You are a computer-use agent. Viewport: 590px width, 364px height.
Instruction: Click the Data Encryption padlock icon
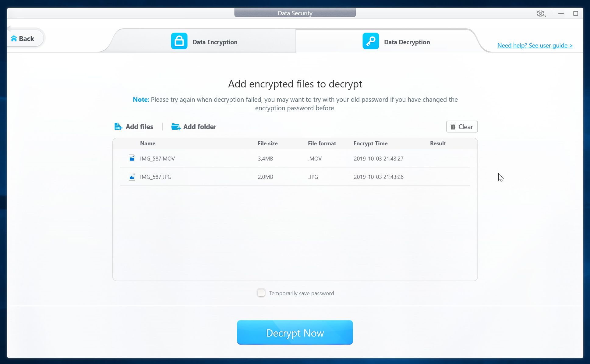[x=179, y=41]
